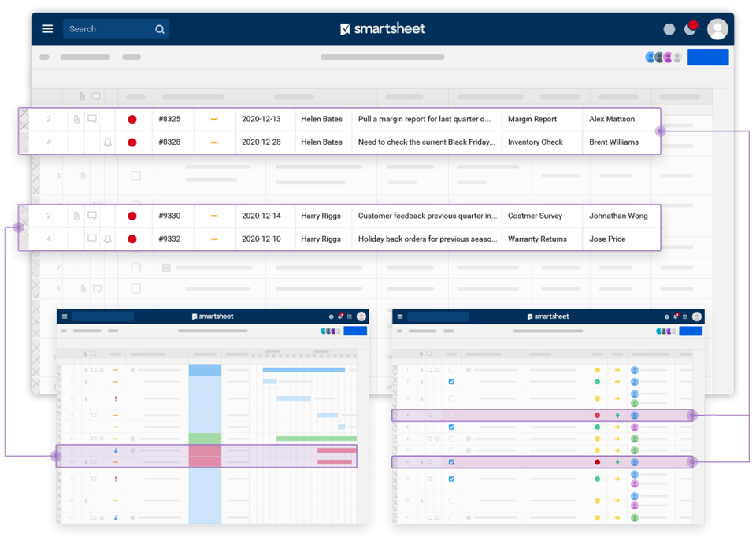Tick the checkbox in main sheet row 3
Screen dimensions: 756x544
(136, 176)
